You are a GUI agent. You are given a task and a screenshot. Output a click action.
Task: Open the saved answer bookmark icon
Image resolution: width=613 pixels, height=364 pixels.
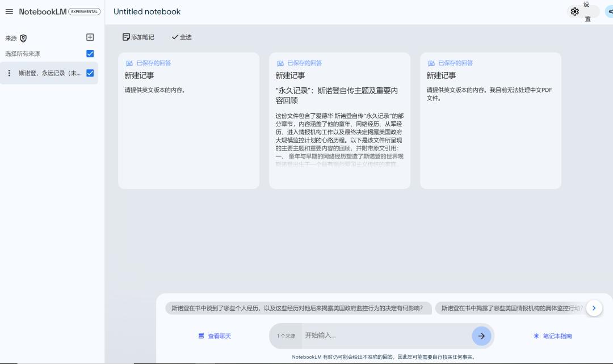(x=129, y=63)
